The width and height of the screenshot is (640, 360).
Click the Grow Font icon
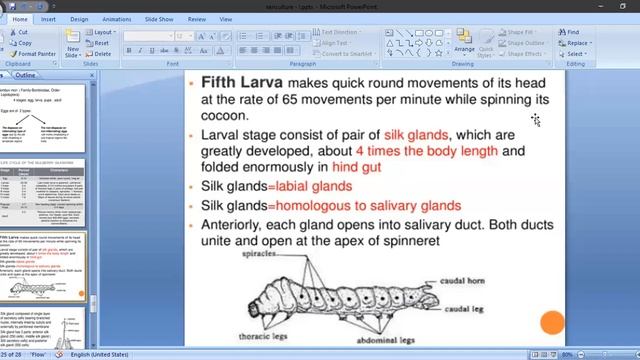coord(201,36)
